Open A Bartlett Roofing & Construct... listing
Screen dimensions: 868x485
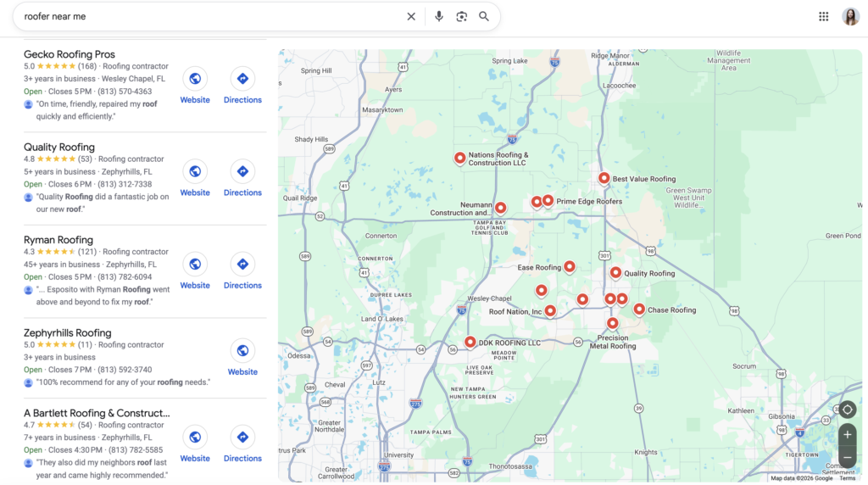(x=97, y=413)
